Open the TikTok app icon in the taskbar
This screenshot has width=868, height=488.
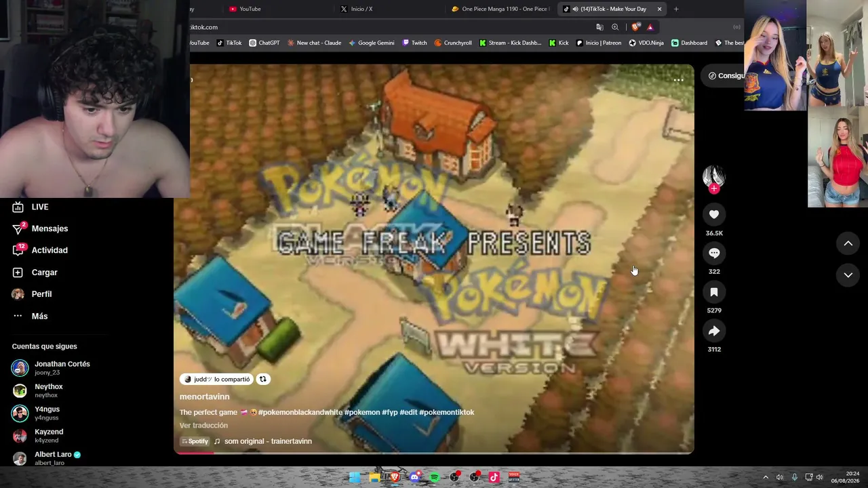(x=494, y=477)
